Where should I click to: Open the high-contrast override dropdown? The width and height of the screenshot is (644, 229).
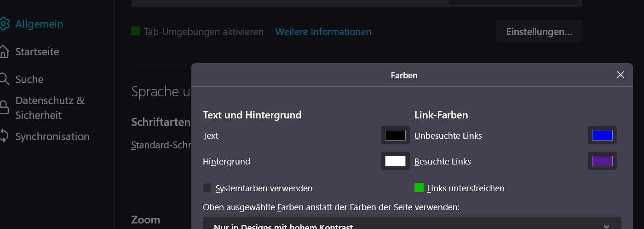412,225
